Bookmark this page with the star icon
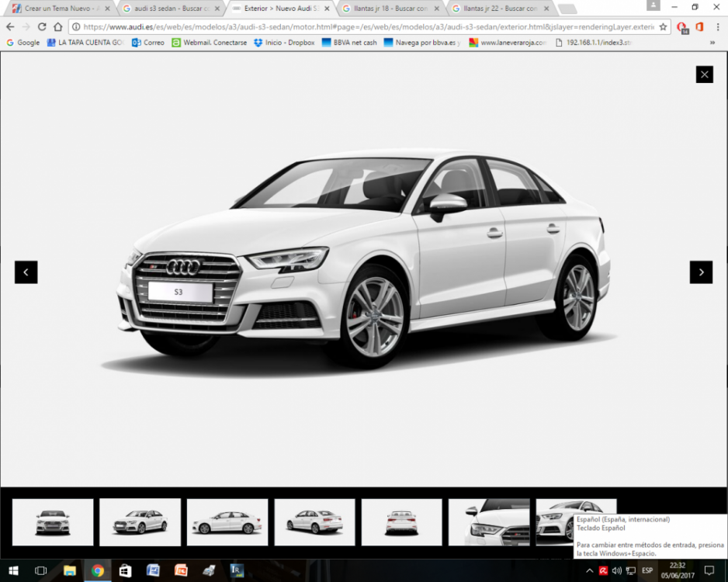The height and width of the screenshot is (582, 728). [x=663, y=26]
